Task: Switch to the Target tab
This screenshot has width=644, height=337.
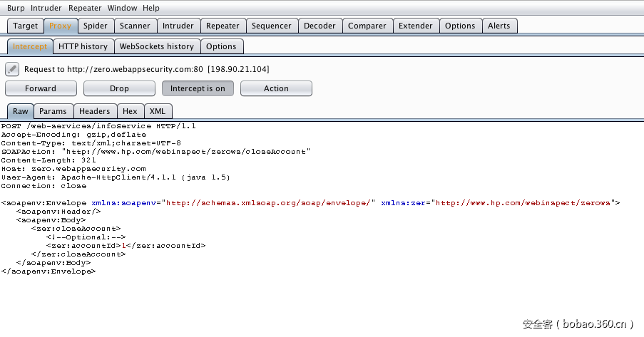Action: [26, 26]
